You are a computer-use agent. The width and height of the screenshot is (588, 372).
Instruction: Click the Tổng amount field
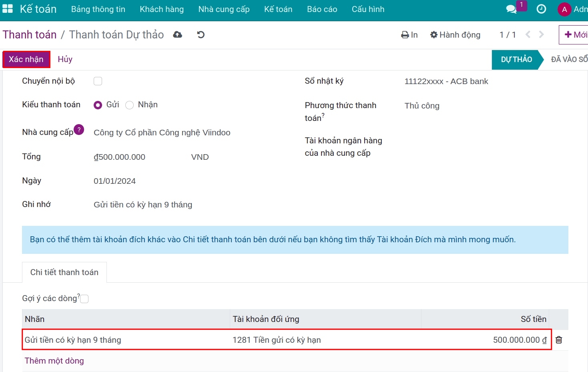pyautogui.click(x=120, y=157)
